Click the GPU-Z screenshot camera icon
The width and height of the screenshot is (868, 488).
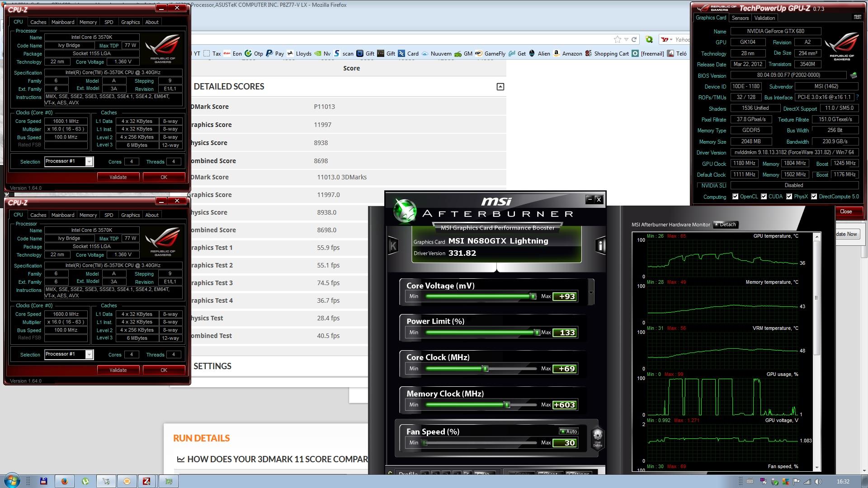(857, 17)
